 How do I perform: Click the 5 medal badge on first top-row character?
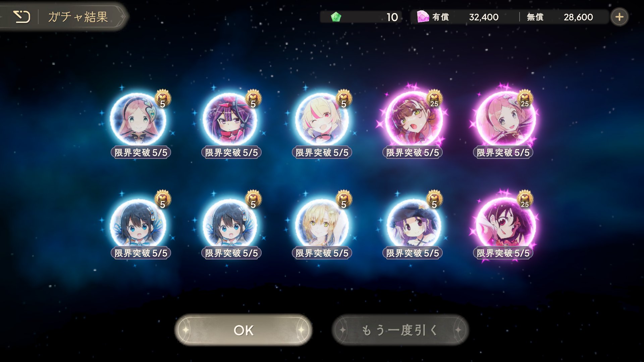coord(163,99)
